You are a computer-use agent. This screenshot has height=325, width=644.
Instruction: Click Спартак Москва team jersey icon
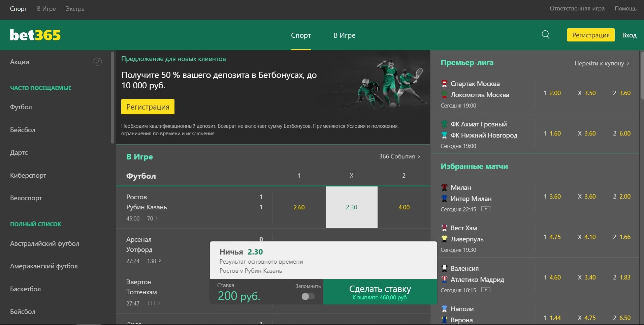tap(444, 84)
